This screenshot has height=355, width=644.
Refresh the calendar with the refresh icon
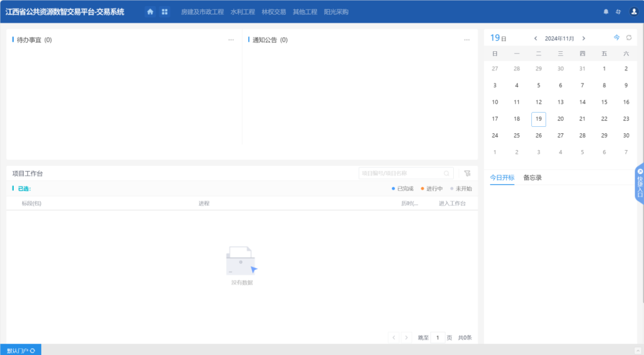[x=630, y=37]
